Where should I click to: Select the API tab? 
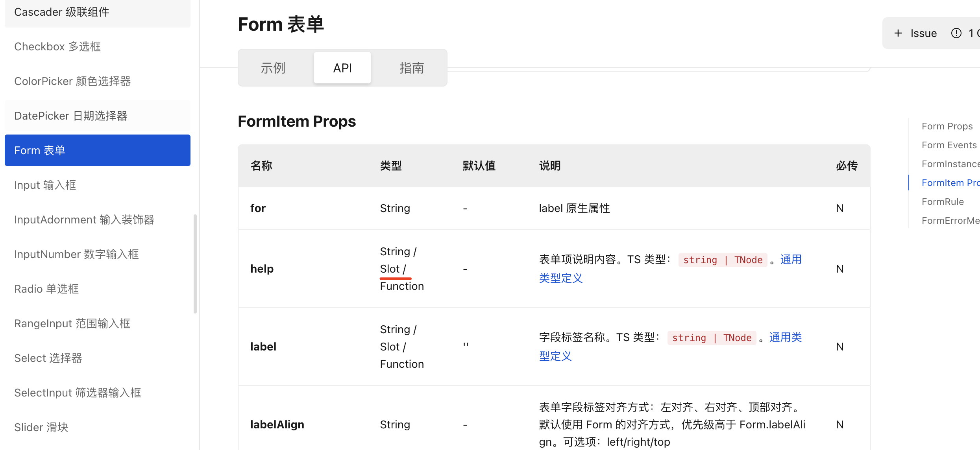[342, 68]
